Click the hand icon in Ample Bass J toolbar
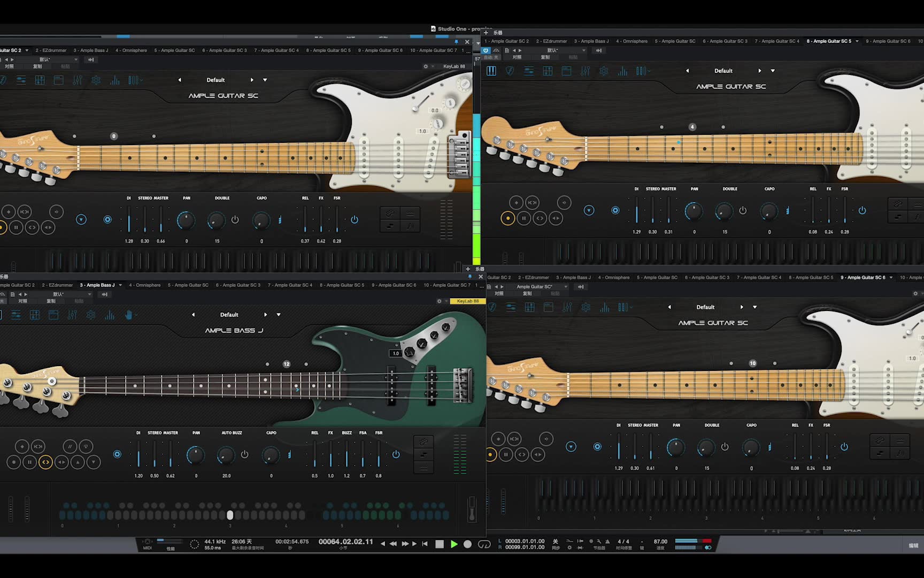 pos(129,315)
